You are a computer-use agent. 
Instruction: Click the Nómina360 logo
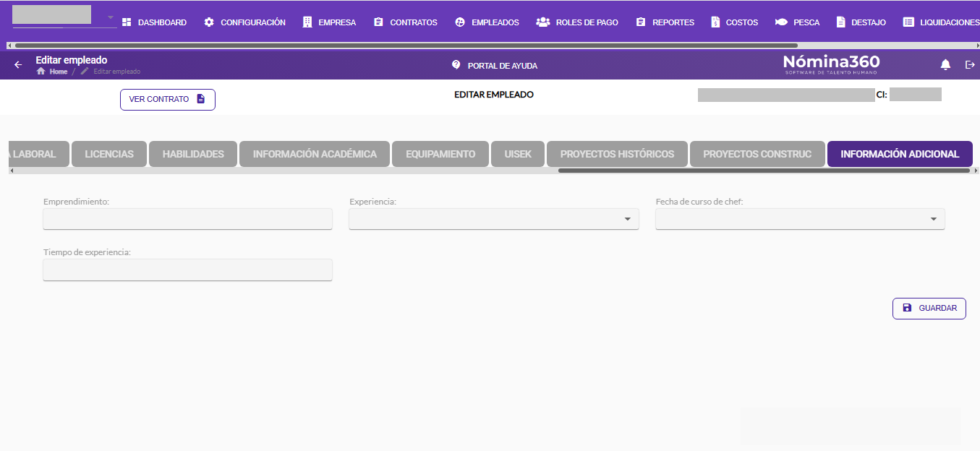tap(831, 64)
